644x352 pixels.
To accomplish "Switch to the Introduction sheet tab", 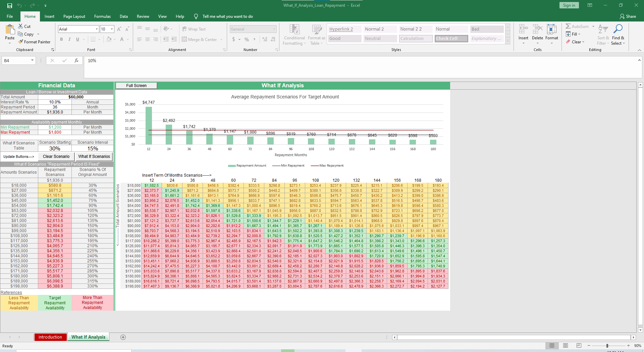I will point(50,337).
